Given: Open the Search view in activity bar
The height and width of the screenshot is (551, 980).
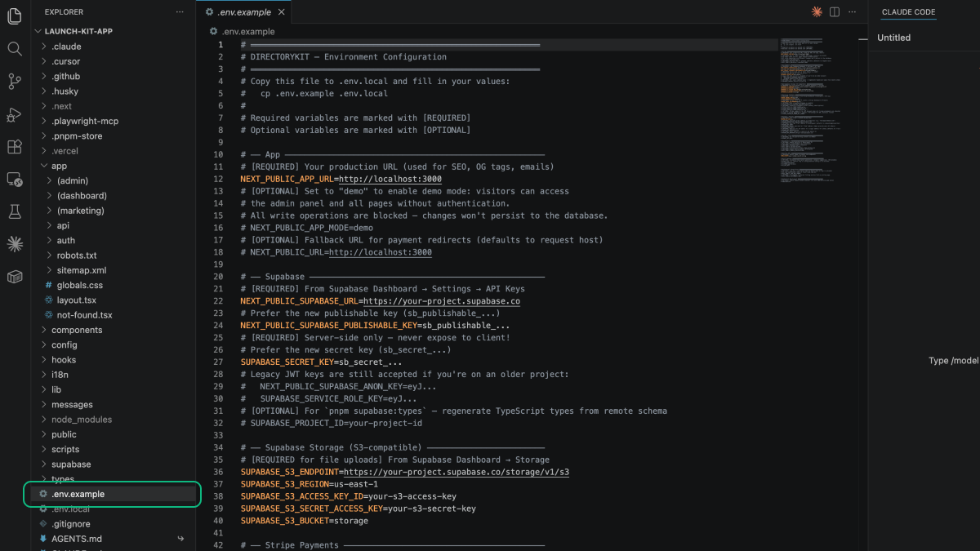Looking at the screenshot, I should click(15, 49).
